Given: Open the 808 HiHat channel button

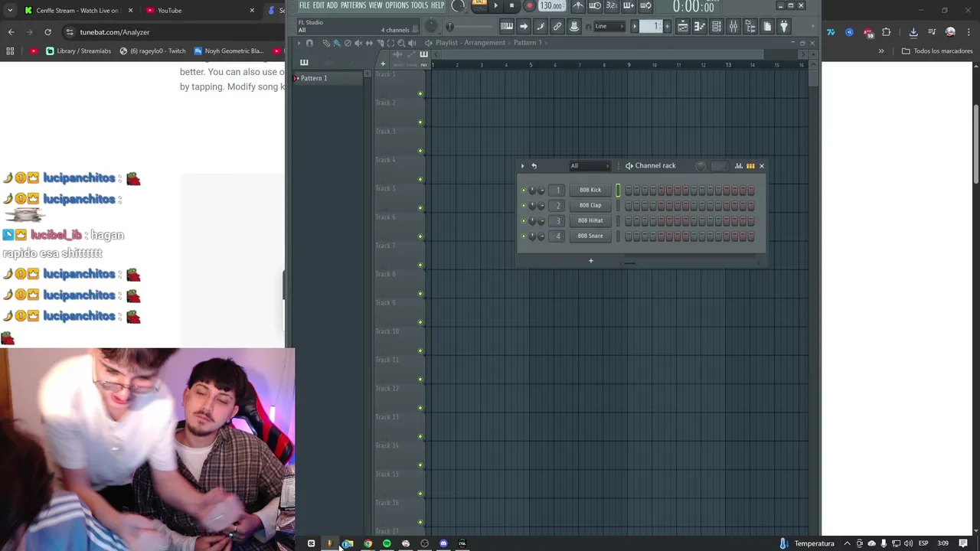Looking at the screenshot, I should pos(590,220).
